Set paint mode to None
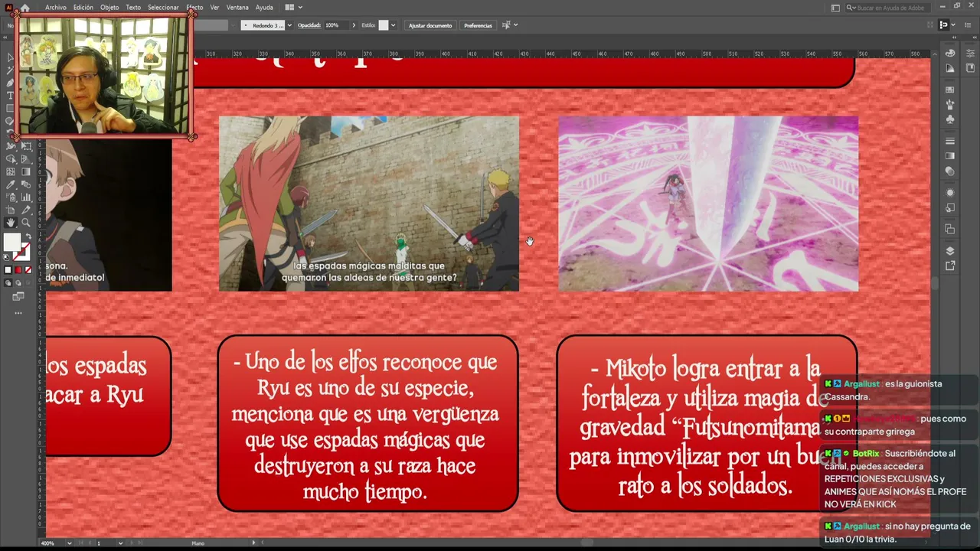Screen dimensions: 980x551 [28, 270]
